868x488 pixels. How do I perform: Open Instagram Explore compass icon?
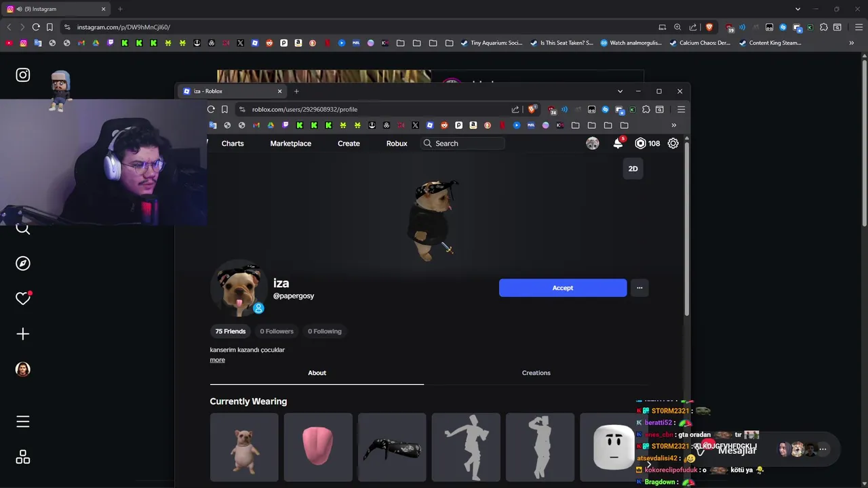point(23,263)
